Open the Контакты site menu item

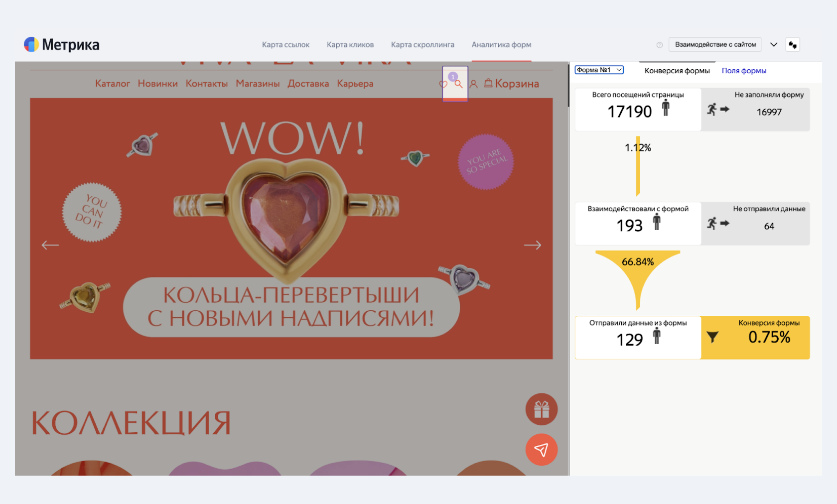[x=207, y=84]
